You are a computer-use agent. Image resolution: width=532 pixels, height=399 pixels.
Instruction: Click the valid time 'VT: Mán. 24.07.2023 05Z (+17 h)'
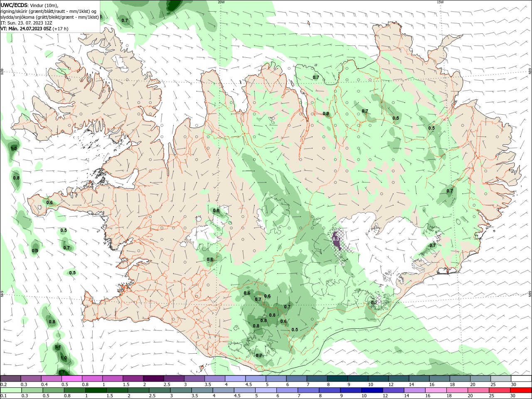pyautogui.click(x=34, y=29)
